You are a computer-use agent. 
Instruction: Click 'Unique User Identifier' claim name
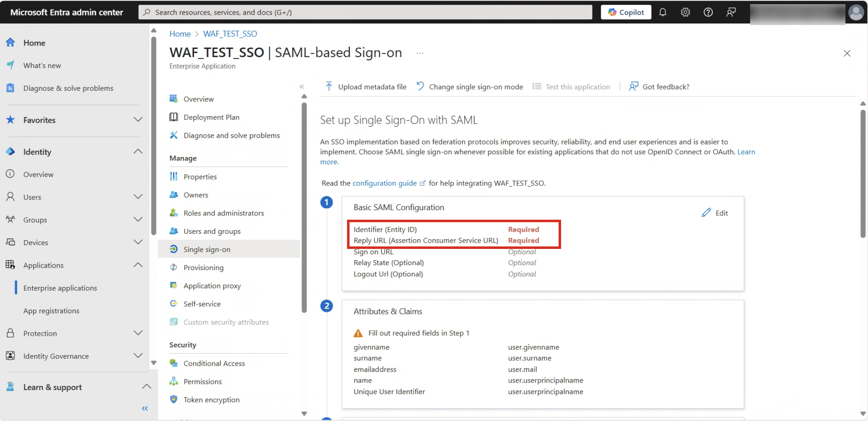(389, 392)
